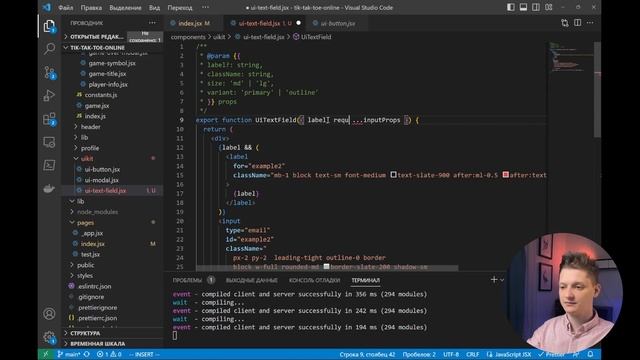Switch to the ВЫХОДНЫЕ ДАННЫЕ panel tab
Viewport: 640px width, 360px height.
[251, 280]
